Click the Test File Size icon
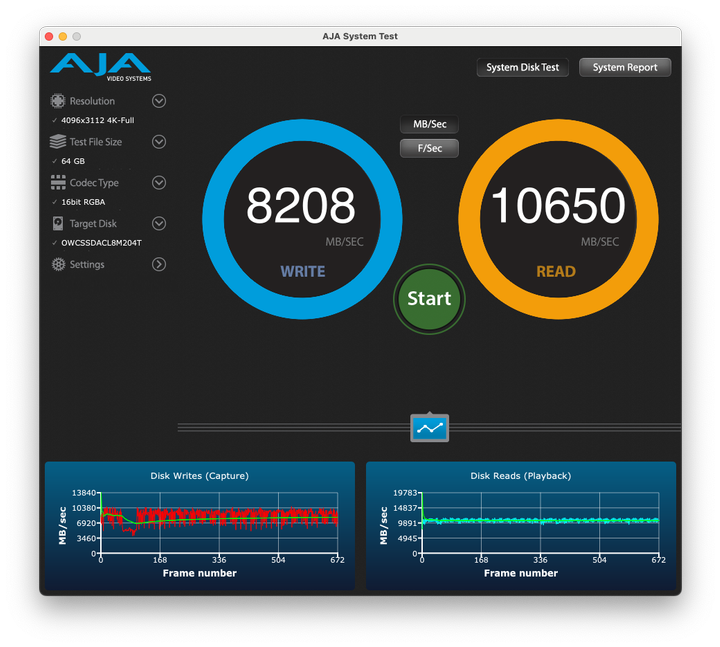This screenshot has height=647, width=720. coord(58,142)
